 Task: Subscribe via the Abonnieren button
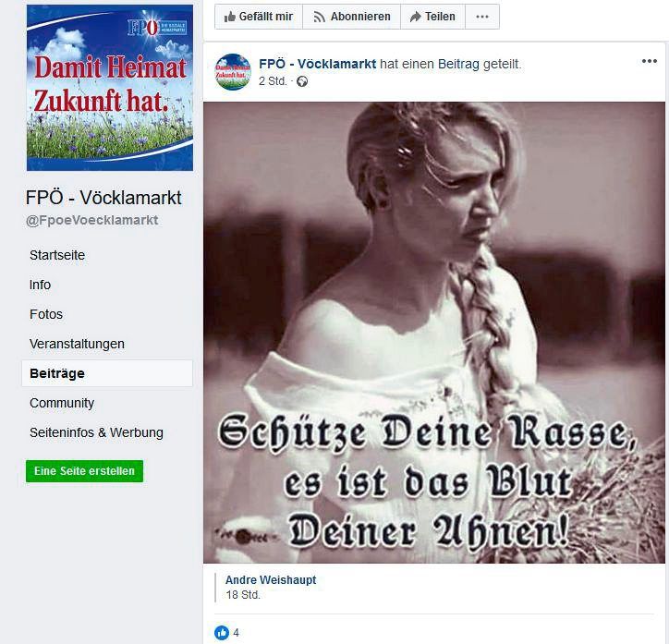(351, 17)
